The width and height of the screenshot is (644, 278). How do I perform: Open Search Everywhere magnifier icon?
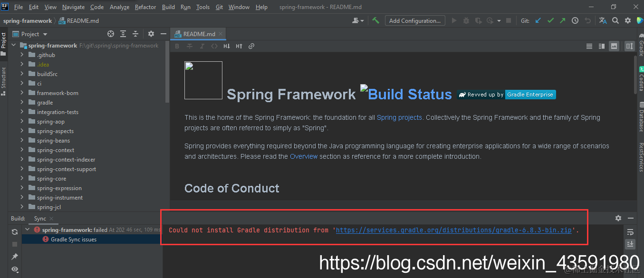(615, 20)
